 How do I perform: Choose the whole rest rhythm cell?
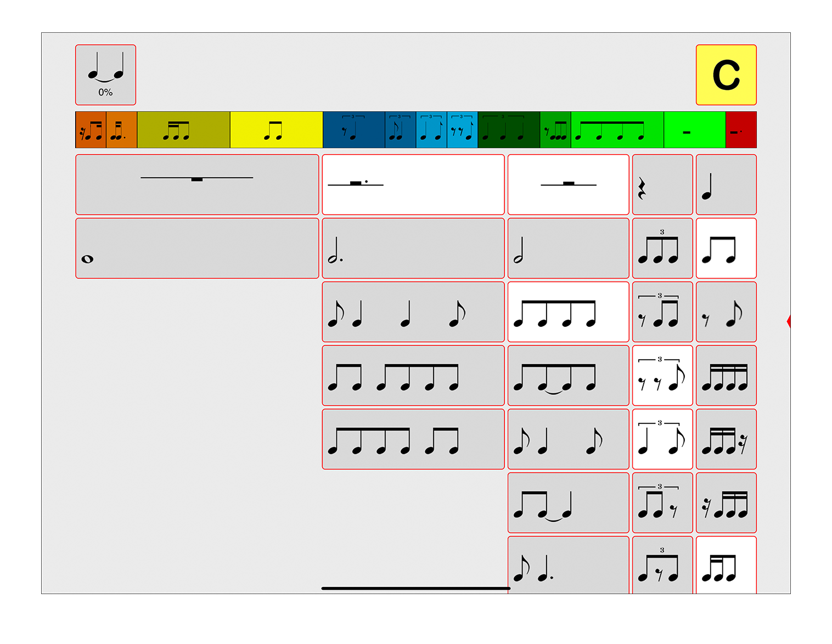197,184
